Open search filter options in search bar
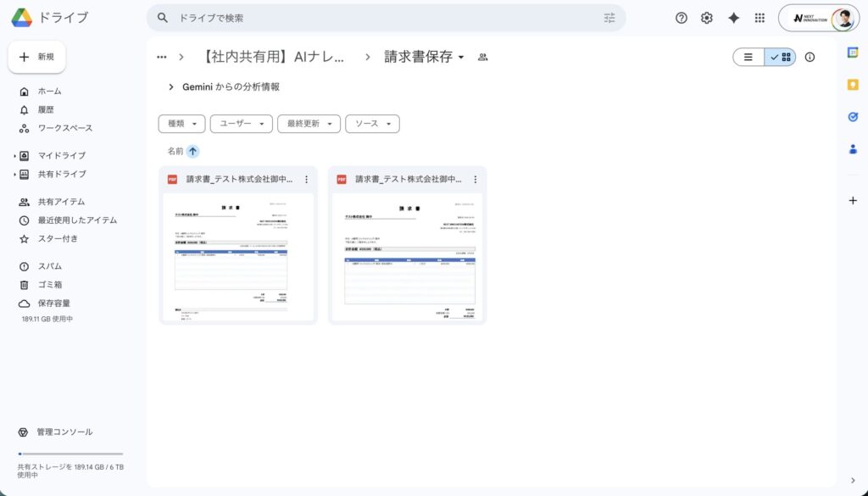868x496 pixels. pos(609,18)
